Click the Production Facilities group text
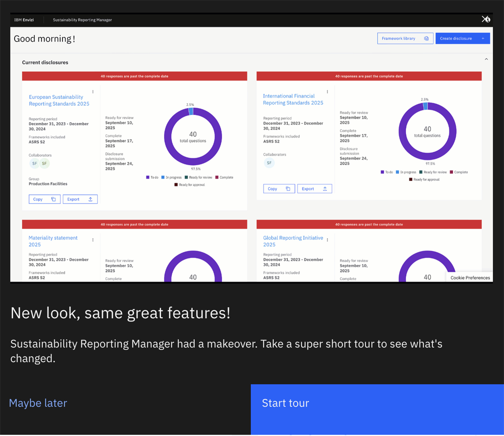Screen dimensions: 504x436 pyautogui.click(x=48, y=184)
